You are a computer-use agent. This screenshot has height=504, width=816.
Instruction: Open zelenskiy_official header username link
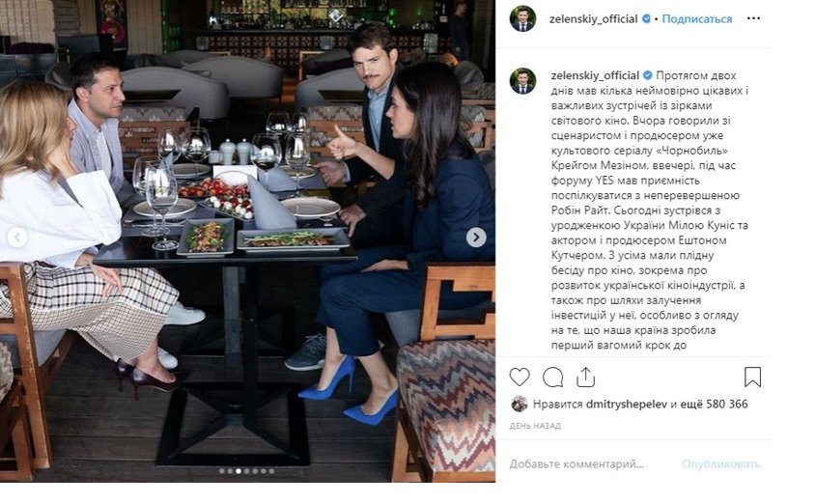coord(593,19)
